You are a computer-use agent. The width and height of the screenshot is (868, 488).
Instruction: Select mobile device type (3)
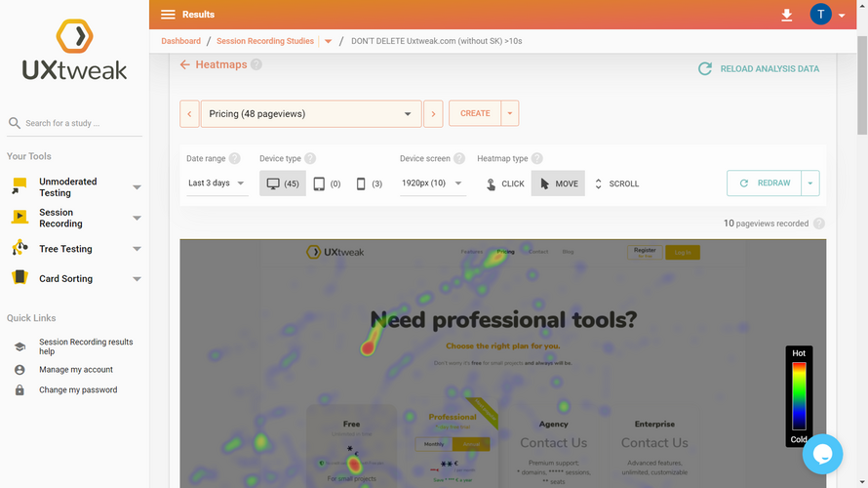point(369,183)
